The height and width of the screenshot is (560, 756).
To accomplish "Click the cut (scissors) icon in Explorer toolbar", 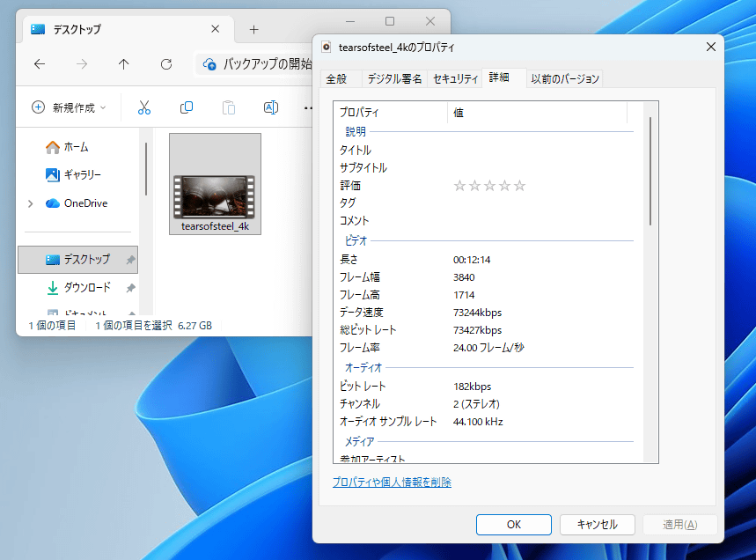I will [144, 107].
